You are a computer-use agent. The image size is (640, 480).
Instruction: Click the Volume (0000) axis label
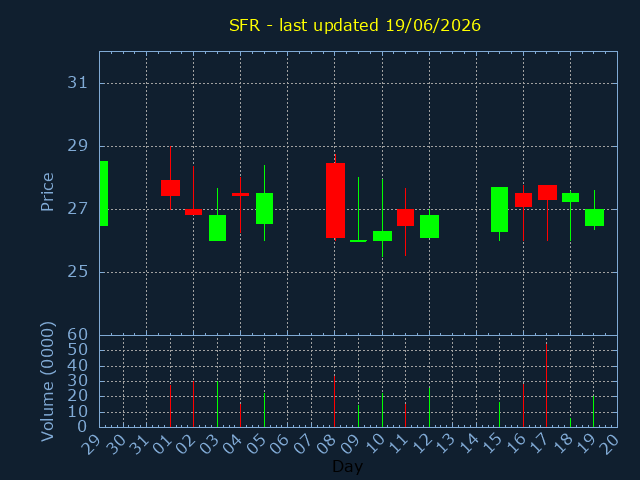point(47,382)
